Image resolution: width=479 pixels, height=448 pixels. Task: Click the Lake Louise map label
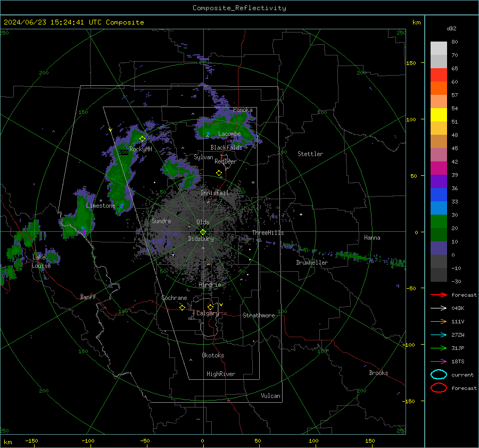(41, 262)
